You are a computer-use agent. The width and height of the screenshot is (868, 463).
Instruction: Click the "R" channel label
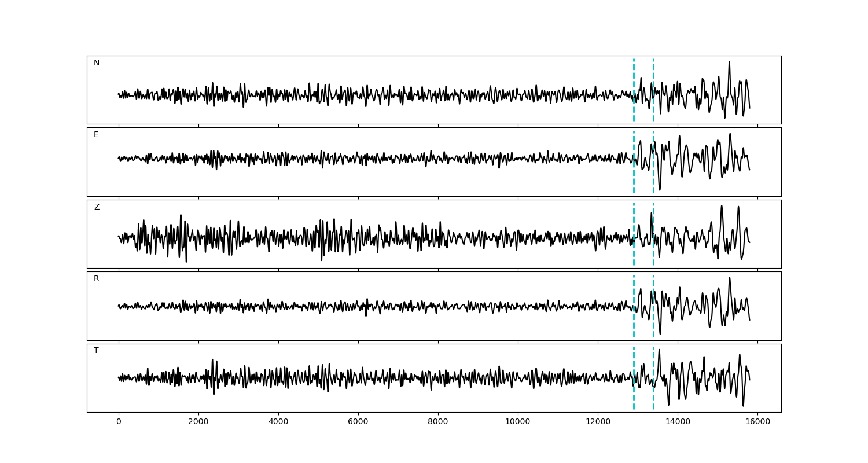click(96, 279)
